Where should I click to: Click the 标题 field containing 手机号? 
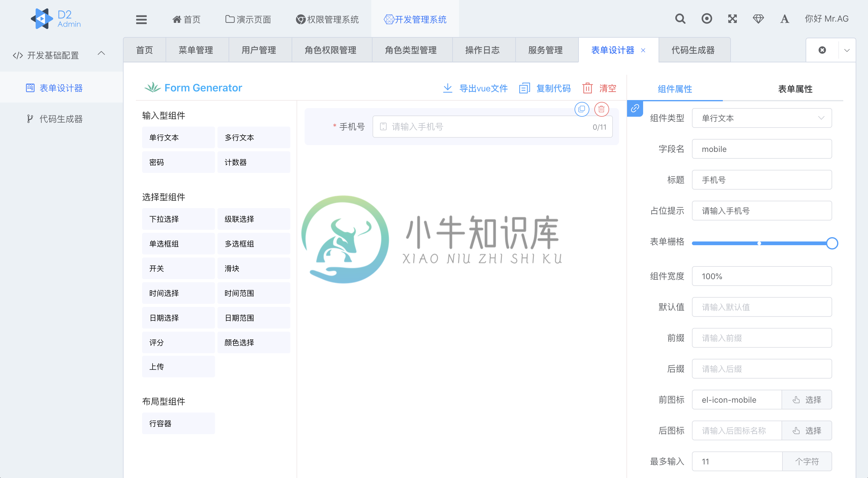tap(761, 179)
